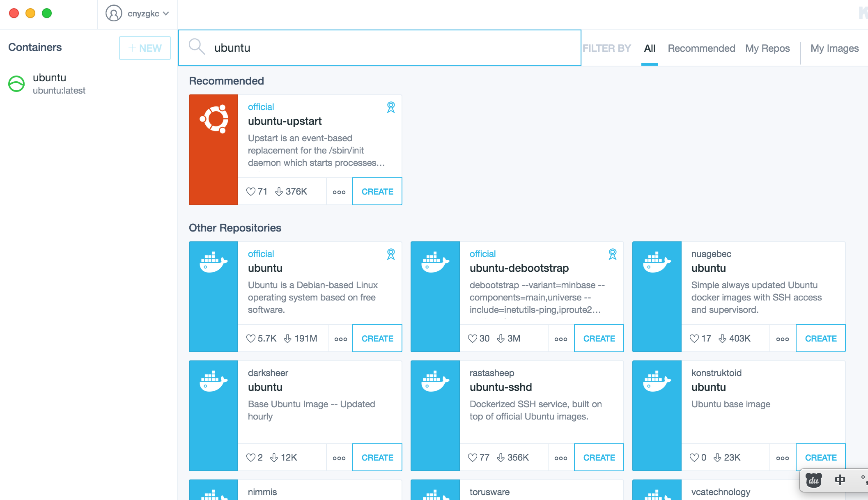Click heart icon with 30 likes
Image resolution: width=868 pixels, height=500 pixels.
(x=472, y=339)
